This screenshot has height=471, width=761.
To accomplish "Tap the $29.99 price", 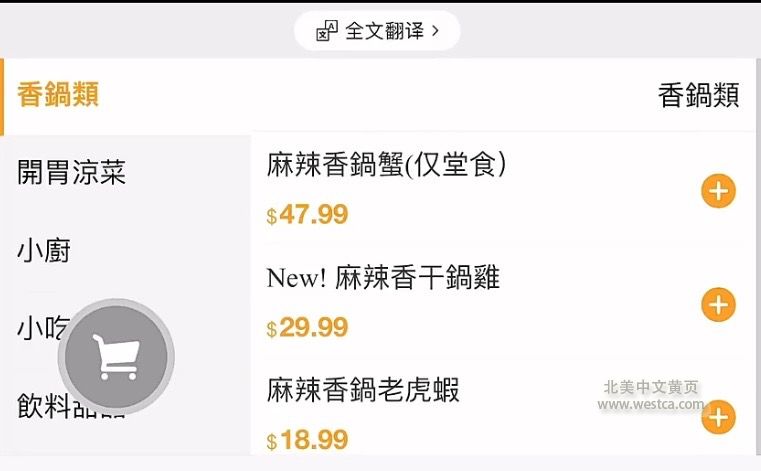I will [308, 328].
